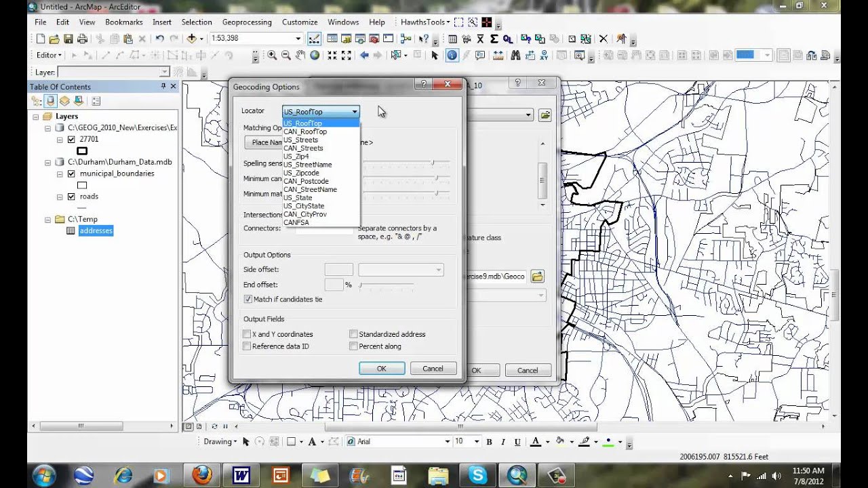Collapse the C:\Temp folder node
Screen dimensions: 868x488
47,220
